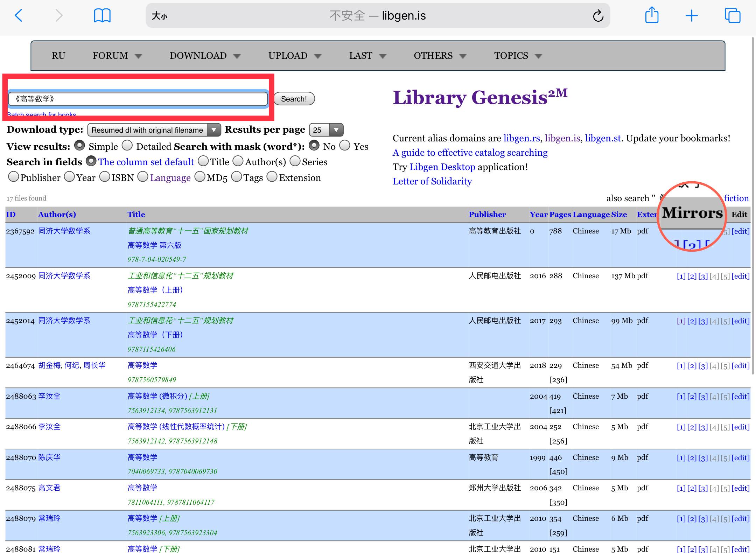This screenshot has width=756, height=553.
Task: Open the libgen.rs alias domain link
Action: point(521,138)
